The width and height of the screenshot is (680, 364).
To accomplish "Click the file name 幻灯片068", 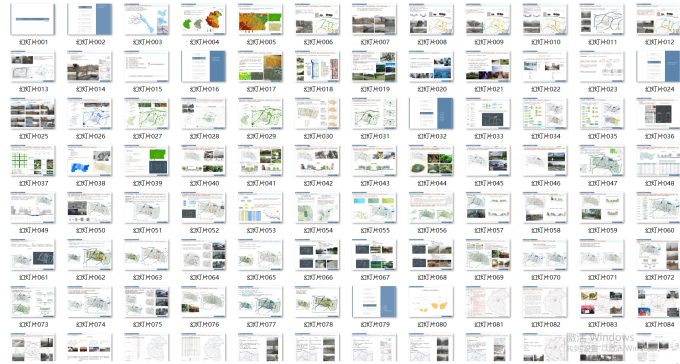I will (x=432, y=277).
